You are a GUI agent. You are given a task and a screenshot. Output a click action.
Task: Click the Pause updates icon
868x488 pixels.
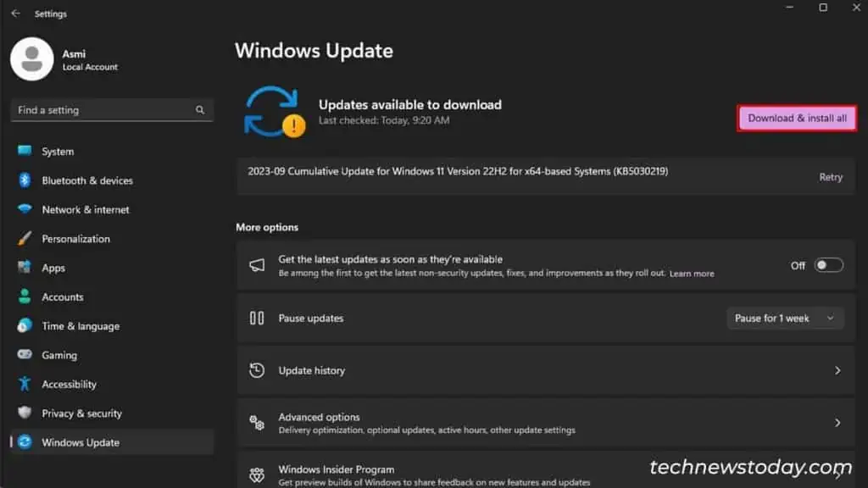(x=257, y=318)
